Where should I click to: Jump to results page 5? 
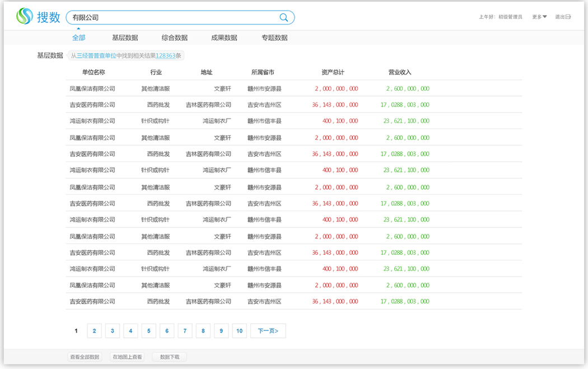[148, 331]
